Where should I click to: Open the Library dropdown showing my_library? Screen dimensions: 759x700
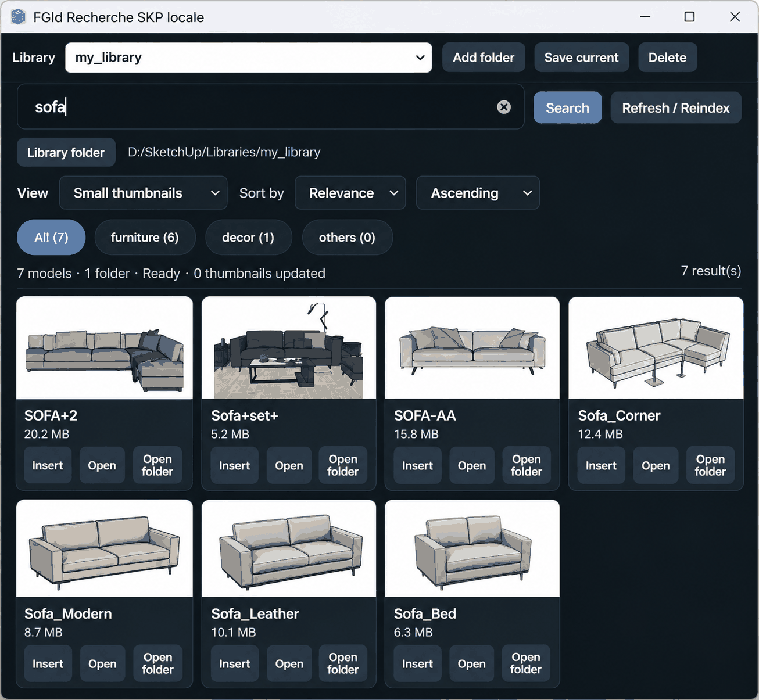(x=249, y=58)
